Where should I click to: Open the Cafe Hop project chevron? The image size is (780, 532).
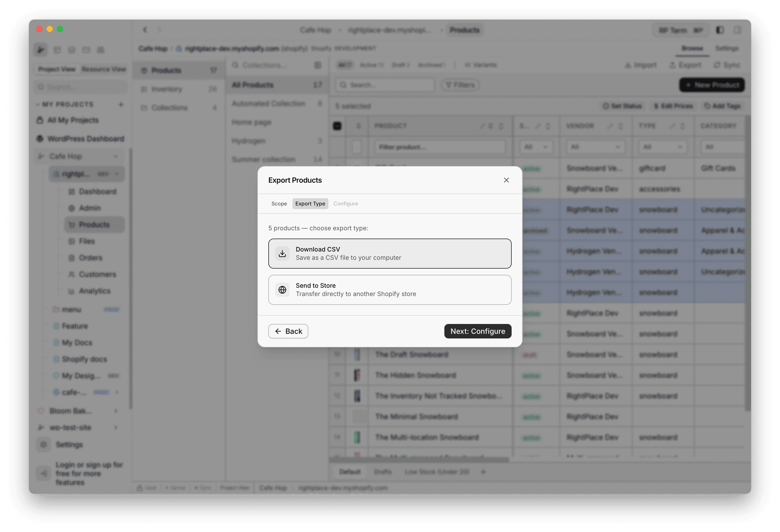click(116, 156)
